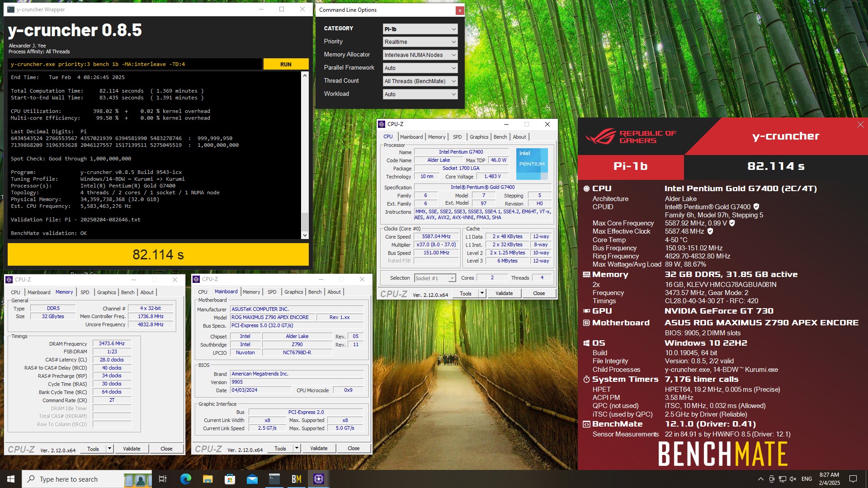
Task: Click the muted volume icon in the tray
Action: click(793, 479)
